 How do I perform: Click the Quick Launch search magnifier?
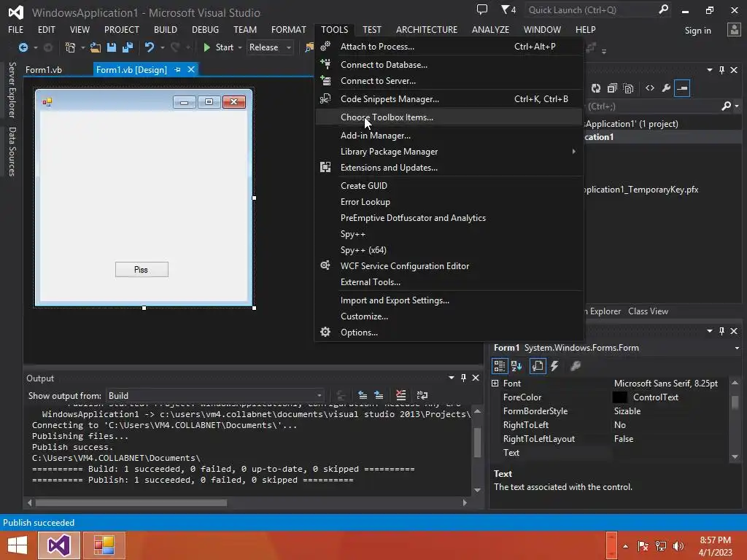point(663,9)
